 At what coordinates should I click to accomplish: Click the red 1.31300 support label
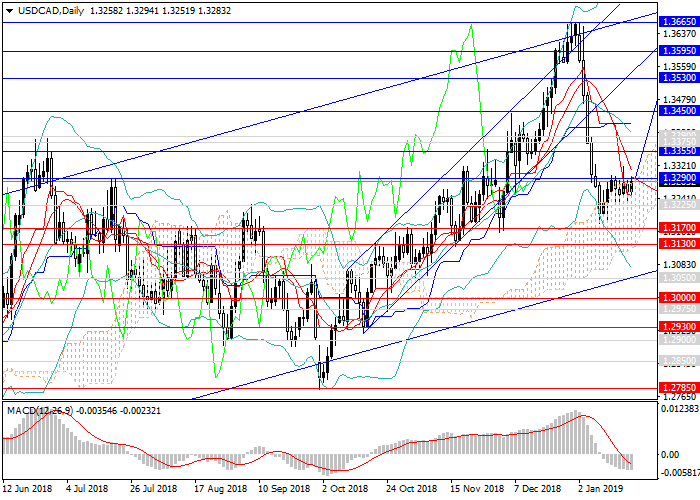(677, 244)
